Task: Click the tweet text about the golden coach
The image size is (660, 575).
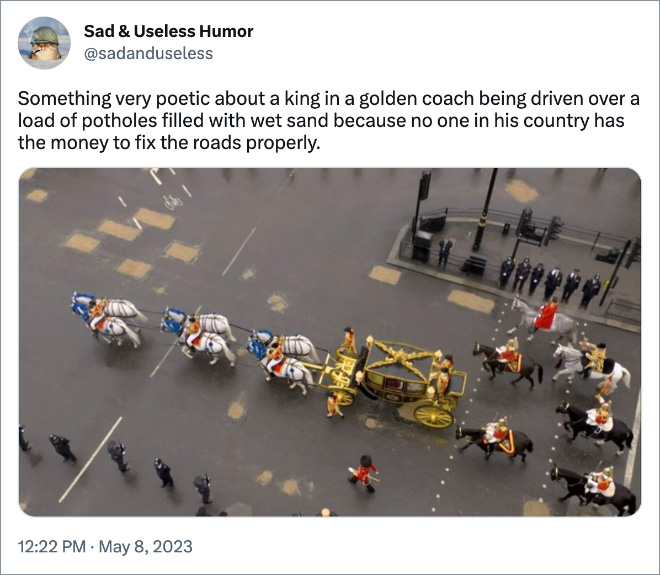Action: 329,121
